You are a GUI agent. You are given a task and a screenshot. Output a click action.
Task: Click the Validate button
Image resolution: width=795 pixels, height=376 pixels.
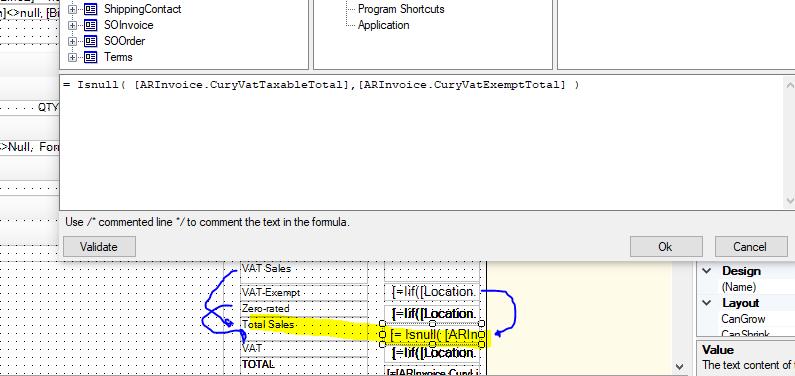(x=99, y=247)
